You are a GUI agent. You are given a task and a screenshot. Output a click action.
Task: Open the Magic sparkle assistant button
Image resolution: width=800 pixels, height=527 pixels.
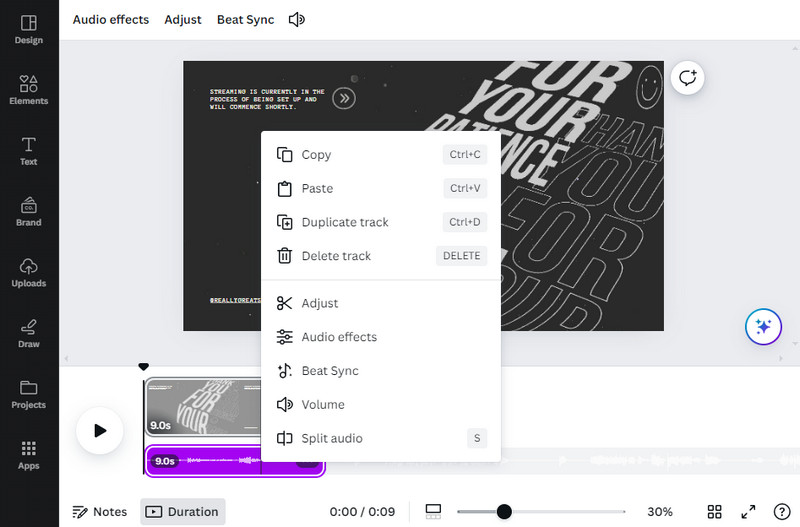point(763,327)
